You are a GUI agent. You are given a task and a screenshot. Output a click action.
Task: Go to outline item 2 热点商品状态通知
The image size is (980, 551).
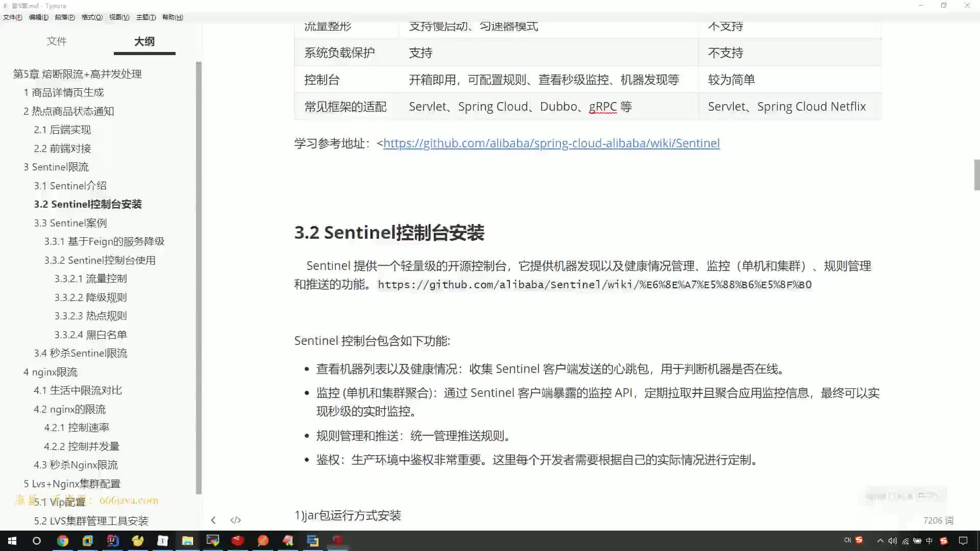(69, 111)
